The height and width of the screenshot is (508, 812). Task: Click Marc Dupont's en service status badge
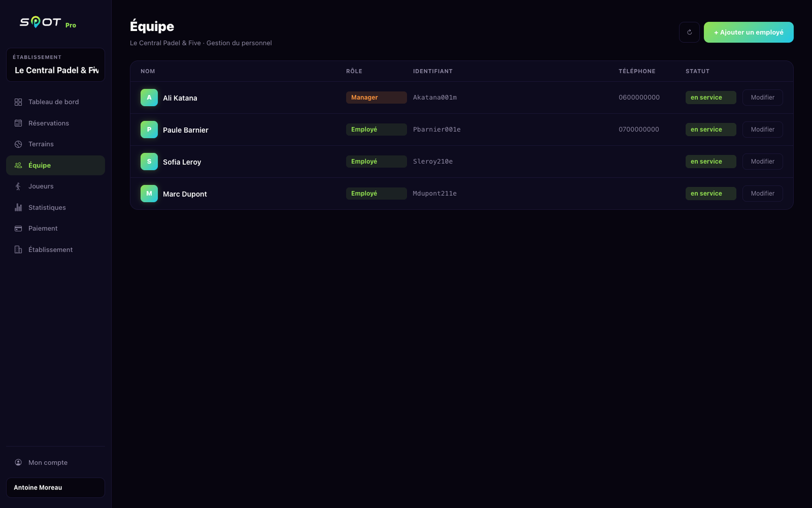[x=710, y=194]
